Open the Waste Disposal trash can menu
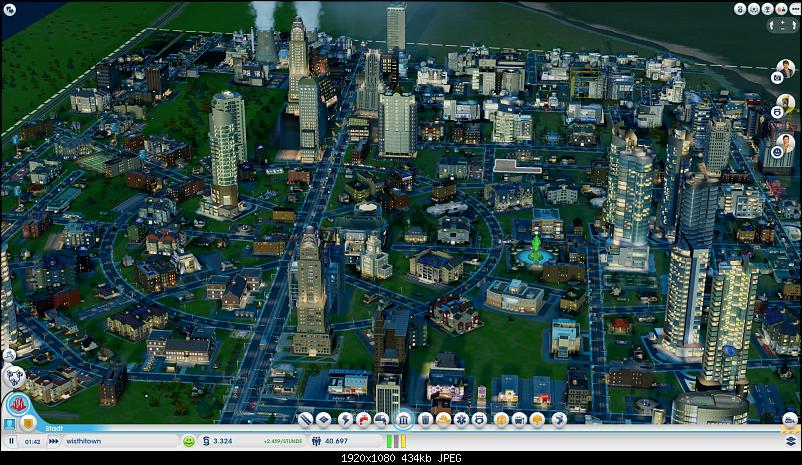802x465 pixels. 425,419
